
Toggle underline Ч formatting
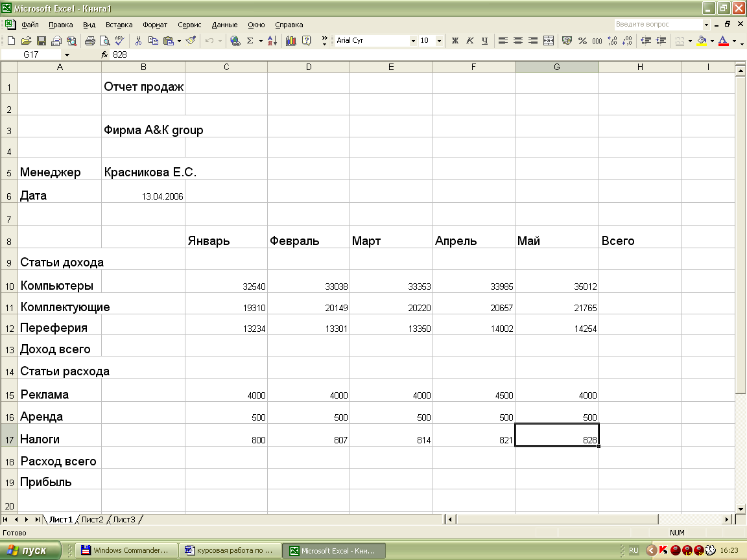484,41
